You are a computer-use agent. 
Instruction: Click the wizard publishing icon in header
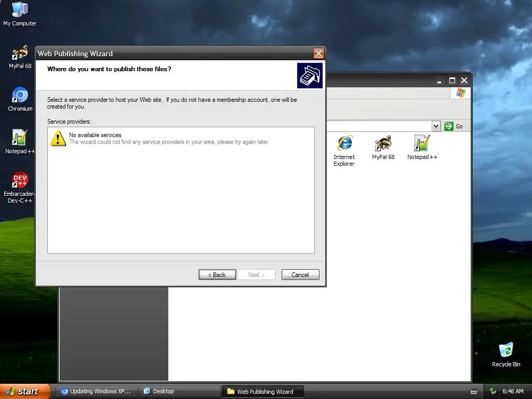click(310, 75)
